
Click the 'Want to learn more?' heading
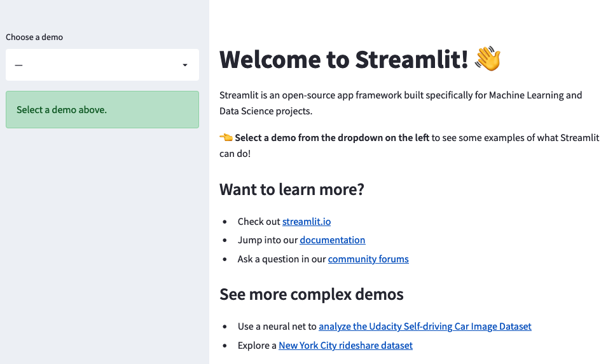(x=292, y=189)
